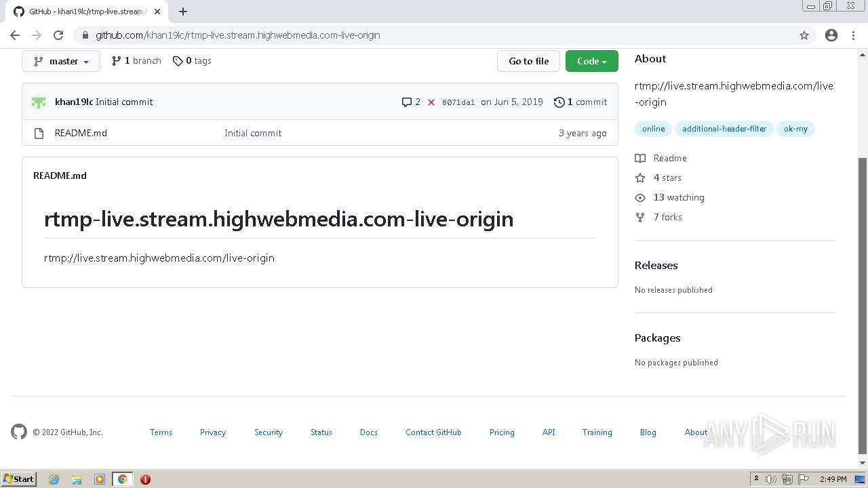Open the About footer link
Viewport: 868px width, 488px height.
(696, 432)
